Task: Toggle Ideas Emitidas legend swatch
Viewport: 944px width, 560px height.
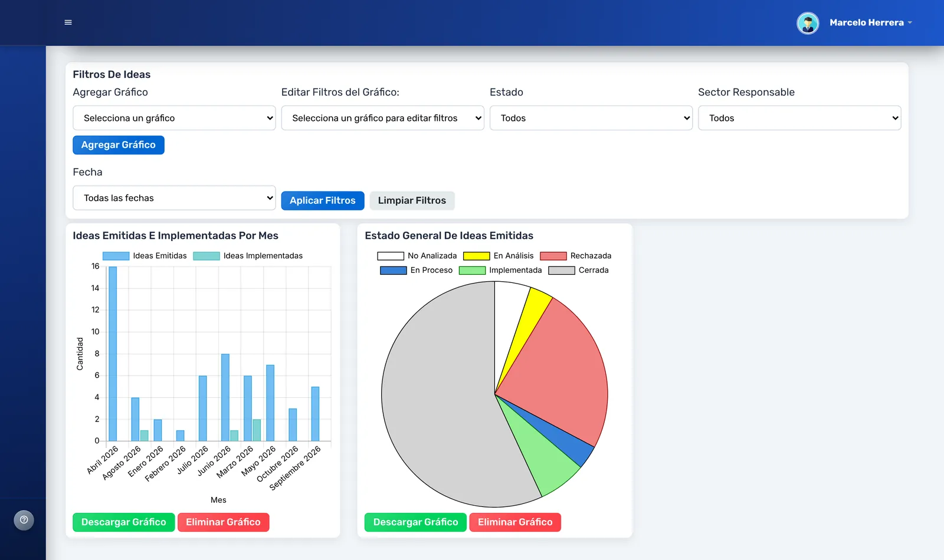Action: tap(116, 256)
